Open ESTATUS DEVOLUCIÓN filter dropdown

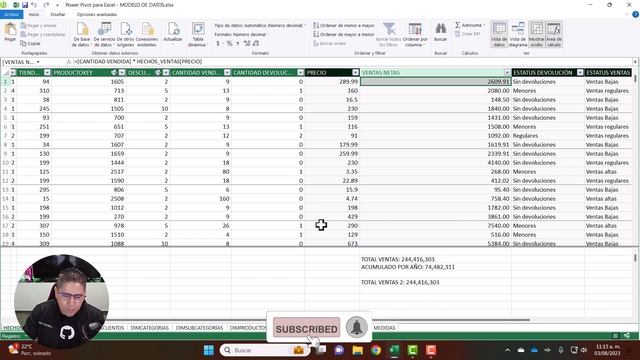pos(580,73)
